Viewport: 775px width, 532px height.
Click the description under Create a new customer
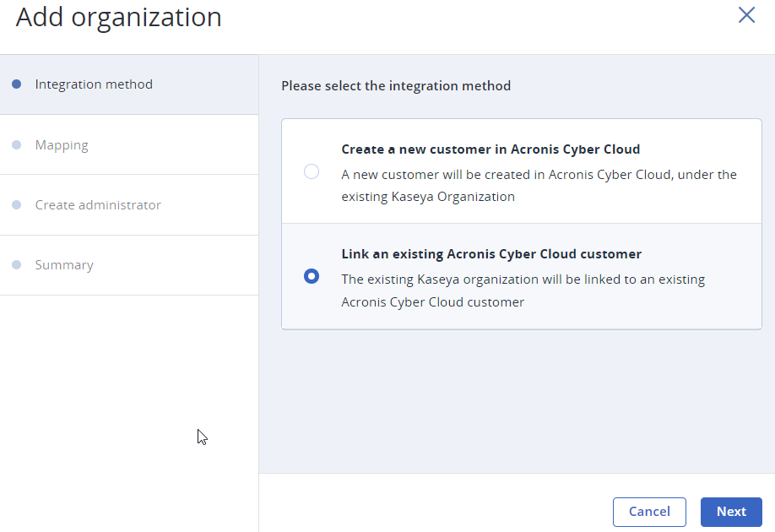tap(539, 186)
